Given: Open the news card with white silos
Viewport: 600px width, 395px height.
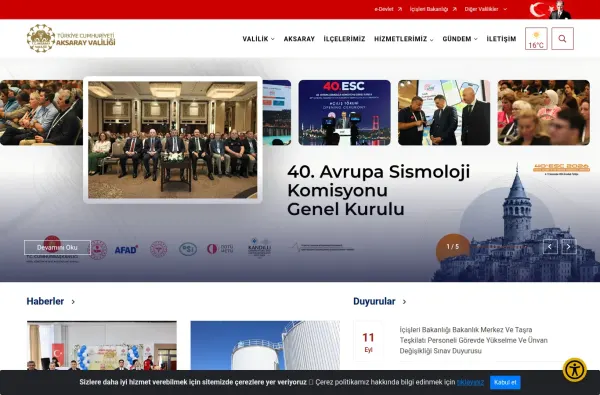Looking at the screenshot, I should (265, 345).
